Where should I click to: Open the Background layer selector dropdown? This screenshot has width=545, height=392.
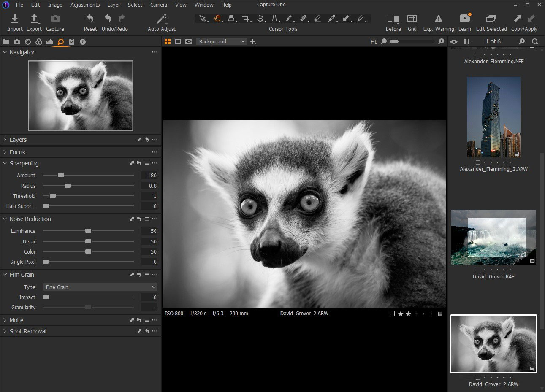click(x=221, y=41)
